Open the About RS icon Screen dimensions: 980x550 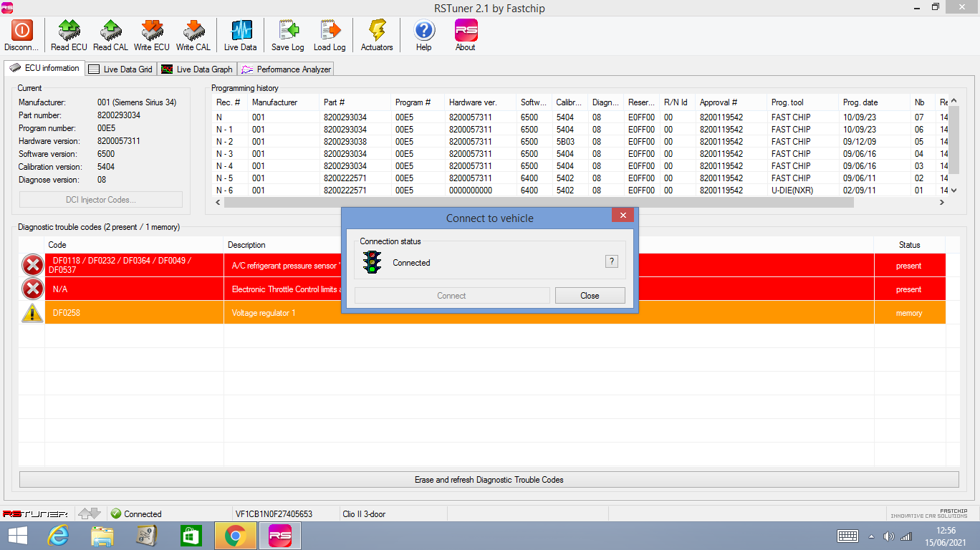(x=466, y=30)
